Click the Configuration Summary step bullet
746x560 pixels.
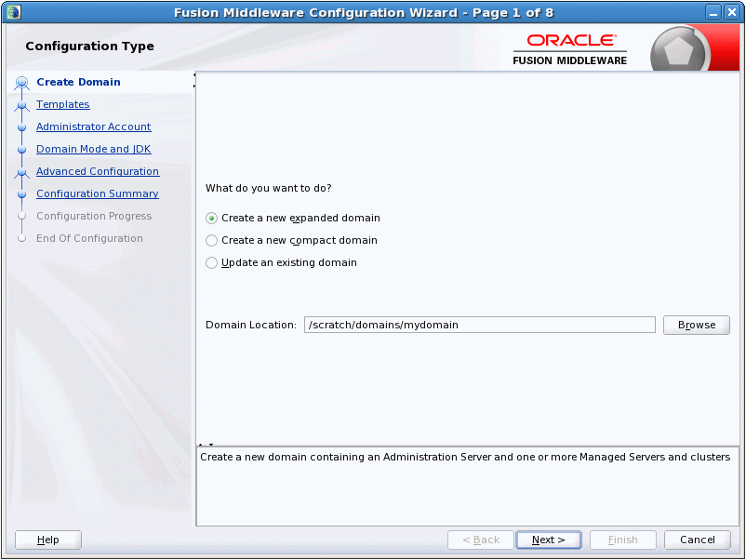[x=22, y=194]
